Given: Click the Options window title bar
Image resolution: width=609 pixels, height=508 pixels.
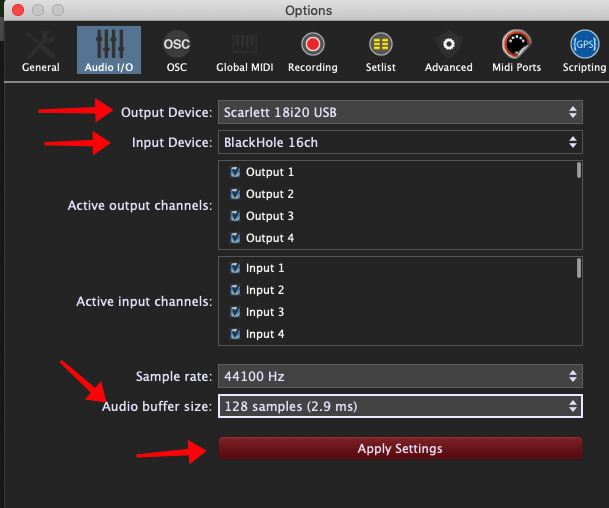Looking at the screenshot, I should 308,10.
